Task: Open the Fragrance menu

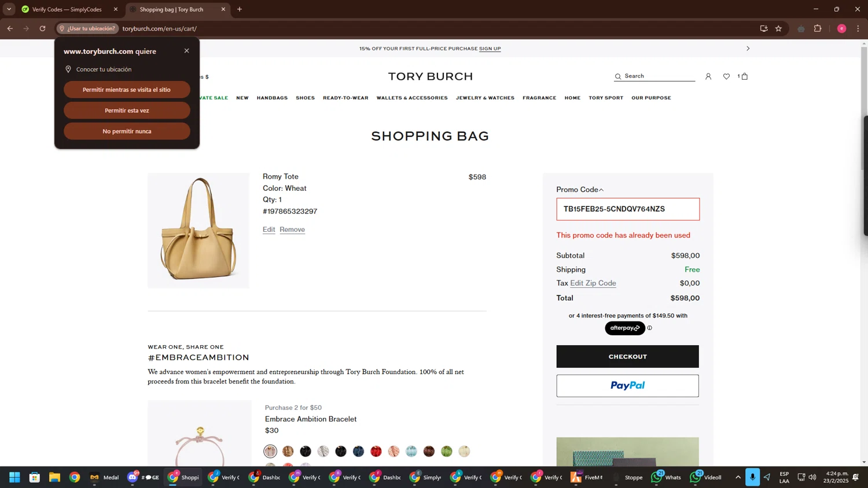Action: point(539,98)
